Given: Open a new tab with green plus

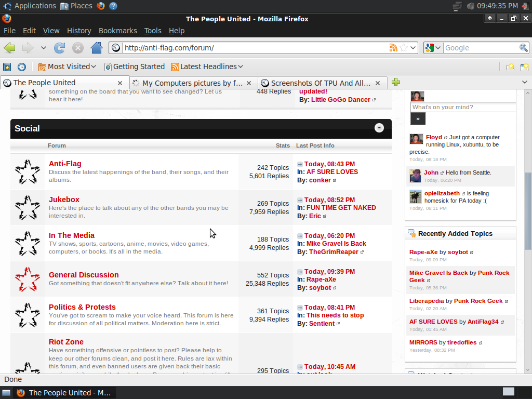Looking at the screenshot, I should pos(396,83).
